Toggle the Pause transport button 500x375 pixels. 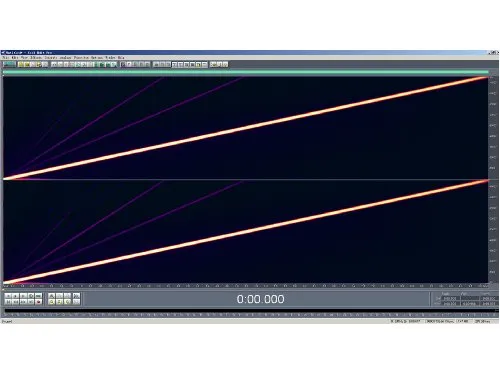pos(23,296)
